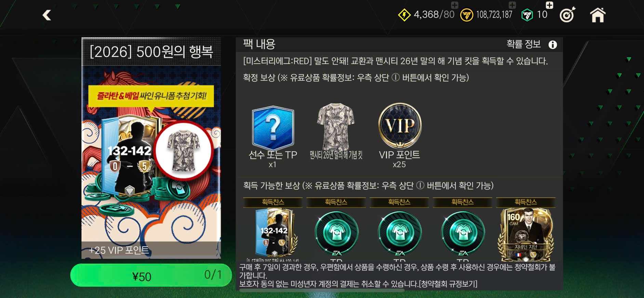Click the horizontal scrollbar under pack contents
644x298 pixels.
point(322,290)
